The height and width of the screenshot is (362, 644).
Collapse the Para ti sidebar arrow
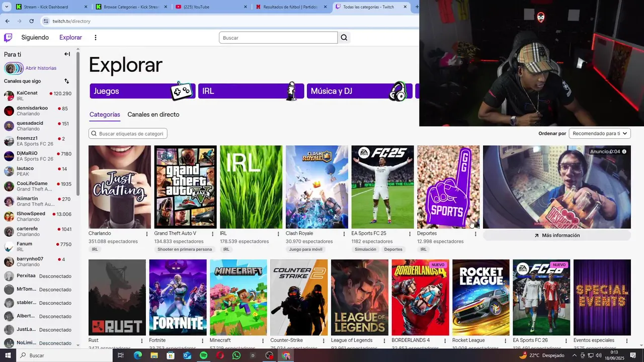click(x=67, y=54)
